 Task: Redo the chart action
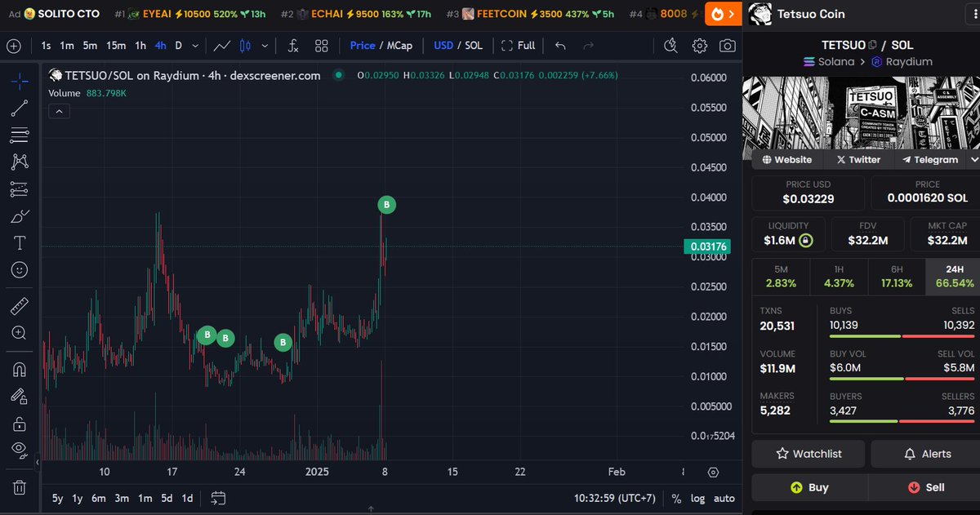click(589, 46)
